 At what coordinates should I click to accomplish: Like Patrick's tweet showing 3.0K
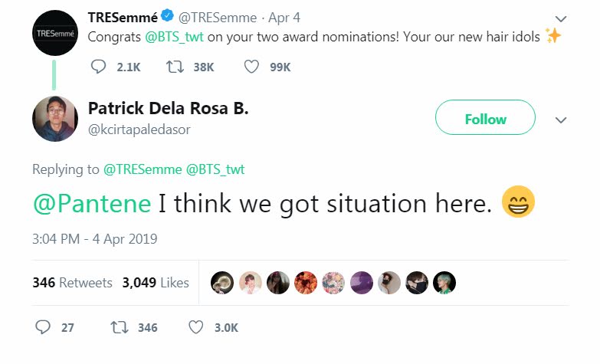click(x=196, y=327)
